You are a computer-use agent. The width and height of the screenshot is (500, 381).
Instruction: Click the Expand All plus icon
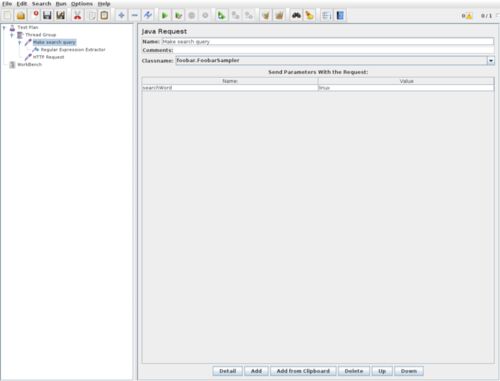(121, 15)
